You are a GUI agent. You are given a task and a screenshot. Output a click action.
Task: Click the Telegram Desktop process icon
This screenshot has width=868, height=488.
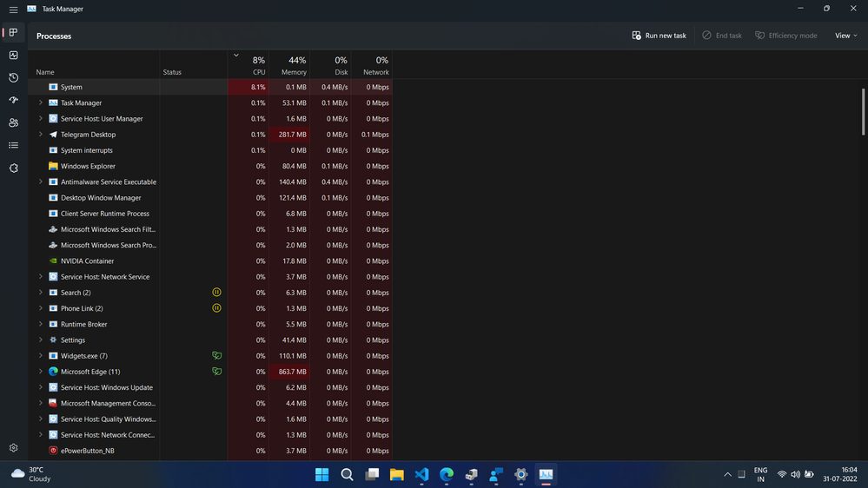tap(53, 135)
